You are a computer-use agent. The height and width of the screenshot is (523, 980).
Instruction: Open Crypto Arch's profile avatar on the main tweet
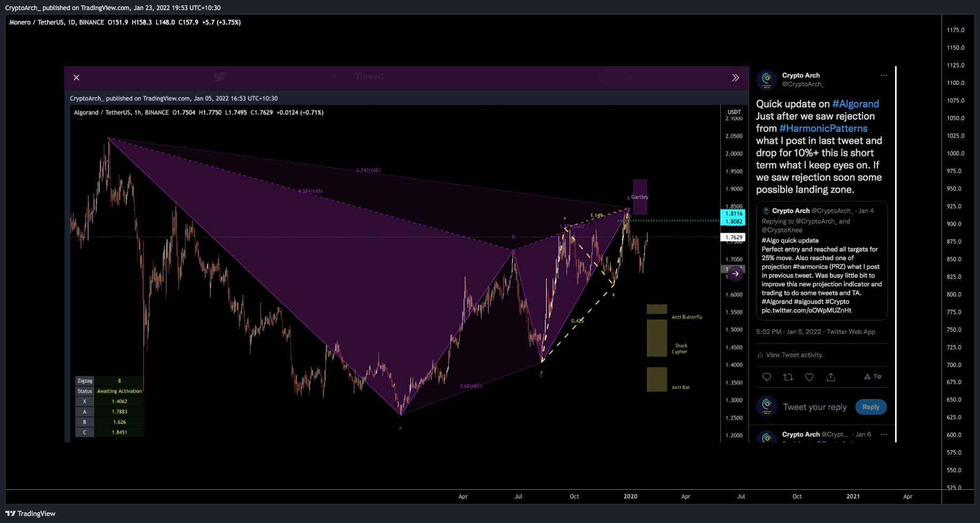tap(766, 80)
